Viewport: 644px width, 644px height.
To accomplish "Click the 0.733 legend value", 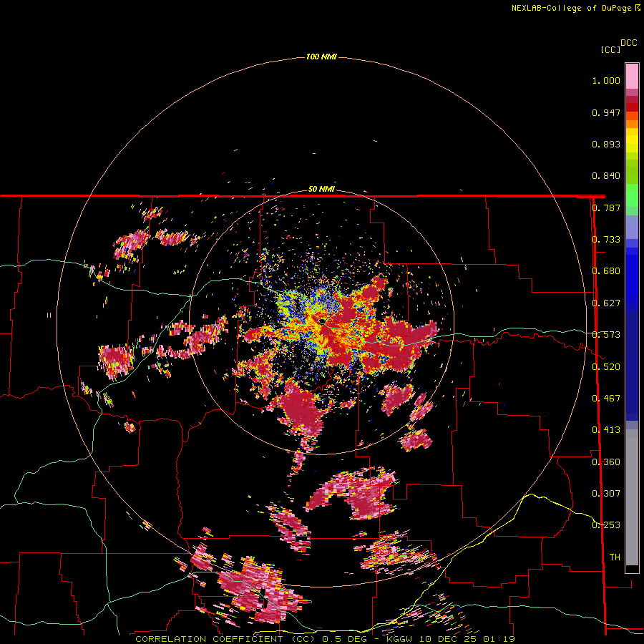I will click(x=606, y=240).
